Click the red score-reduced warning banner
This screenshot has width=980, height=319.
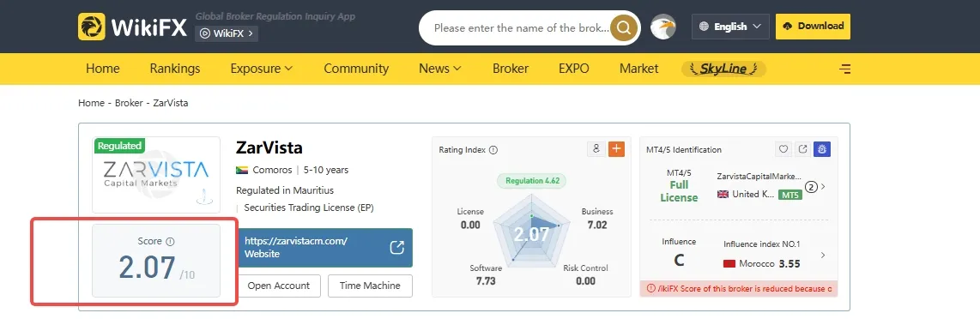pos(739,289)
